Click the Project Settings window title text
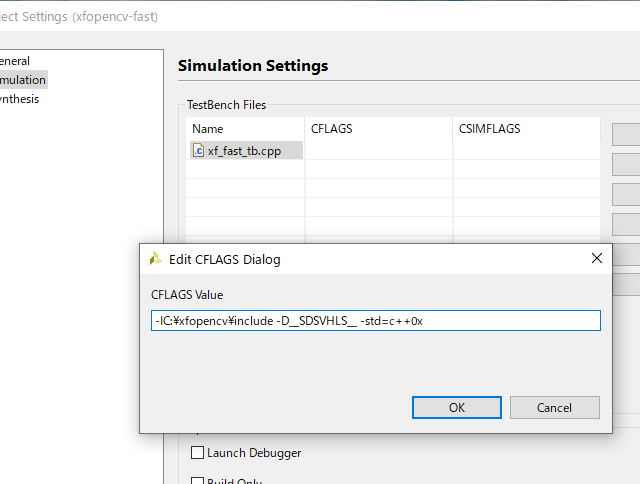Image resolution: width=640 pixels, height=484 pixels. point(79,17)
